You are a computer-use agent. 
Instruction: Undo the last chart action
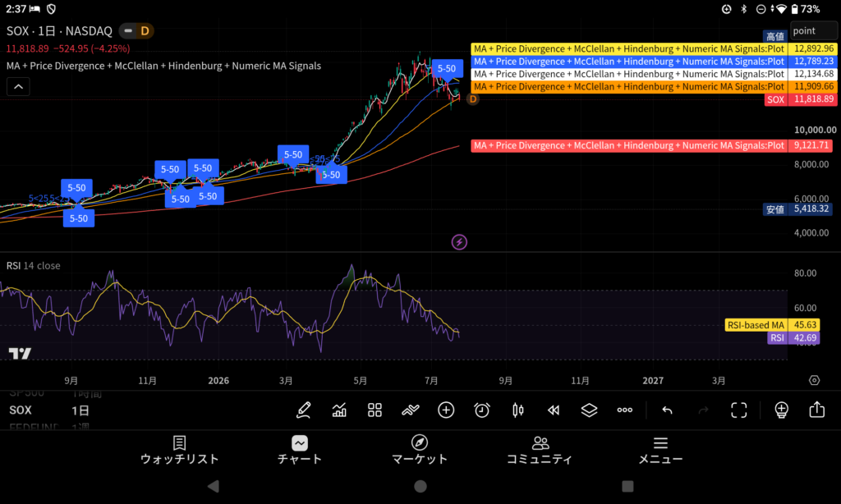coord(667,410)
